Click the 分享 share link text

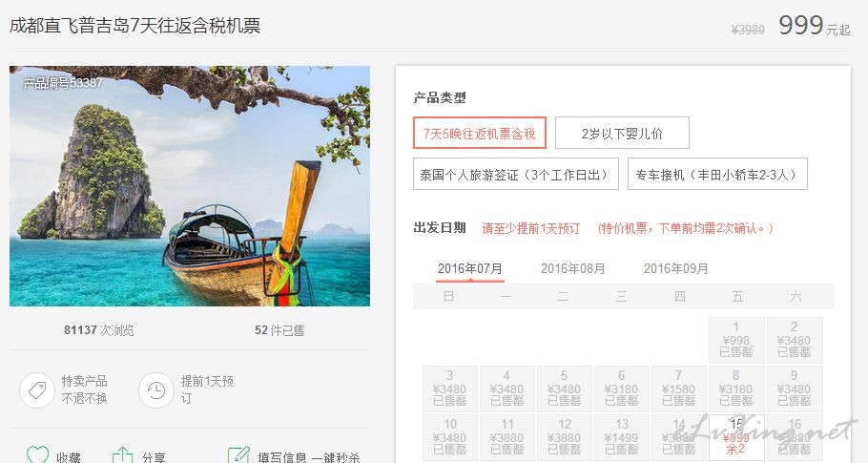[154, 457]
